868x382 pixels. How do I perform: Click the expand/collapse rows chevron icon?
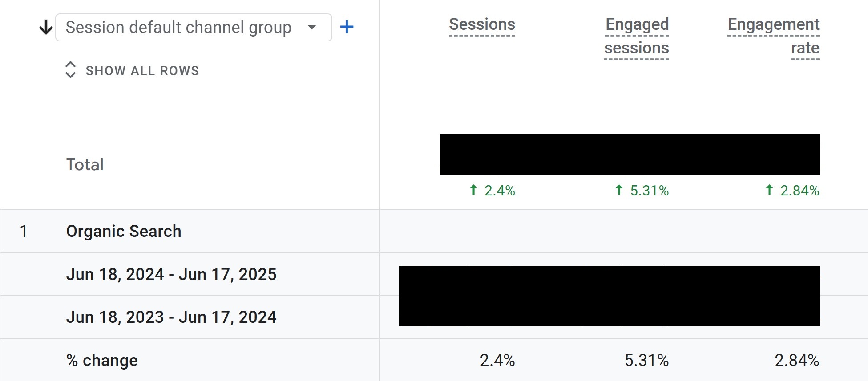click(70, 70)
